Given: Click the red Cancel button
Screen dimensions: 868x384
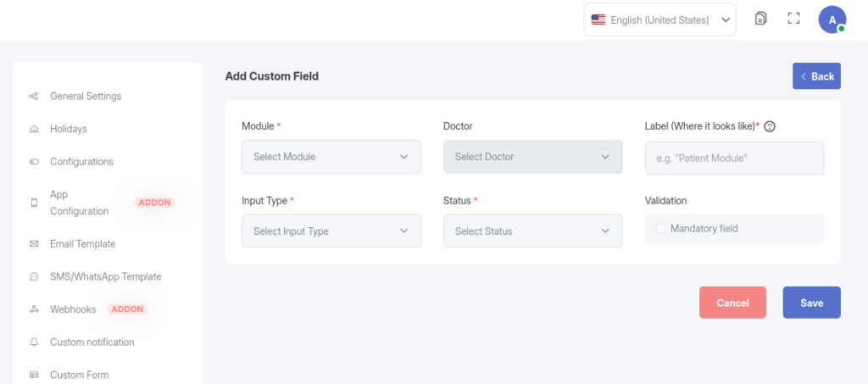Looking at the screenshot, I should pos(732,303).
